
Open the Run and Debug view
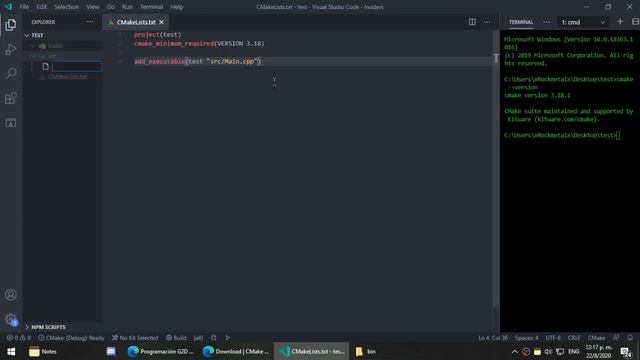[11, 49]
